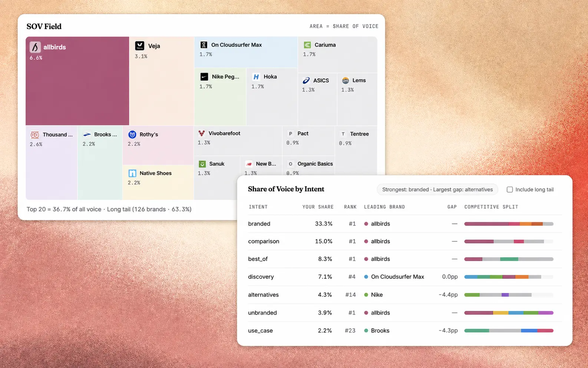Viewport: 588px width, 368px height.
Task: Select the unbranded intent row label
Action: coord(262,313)
